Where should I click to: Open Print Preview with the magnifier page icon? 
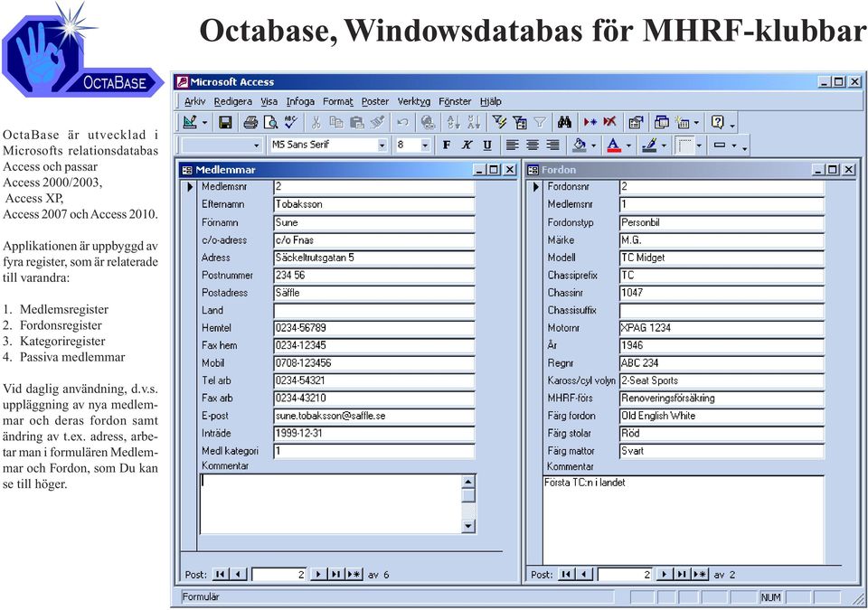[270, 122]
